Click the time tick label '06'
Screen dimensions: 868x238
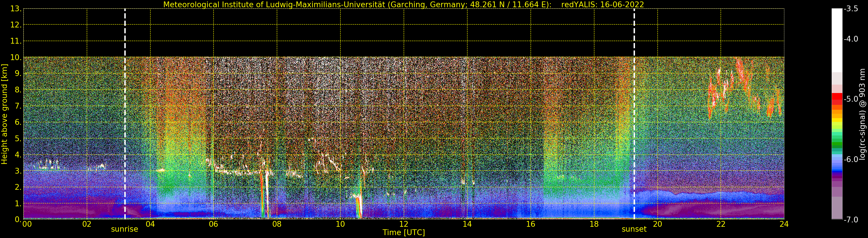tap(213, 224)
